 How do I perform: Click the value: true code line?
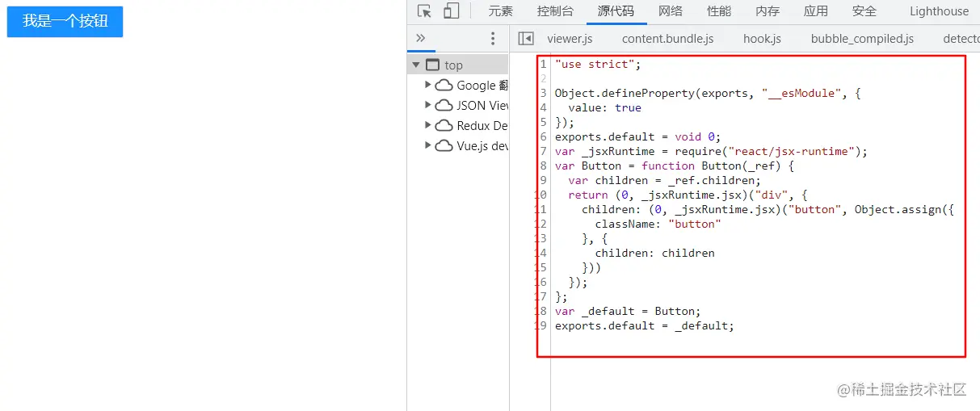click(x=604, y=107)
